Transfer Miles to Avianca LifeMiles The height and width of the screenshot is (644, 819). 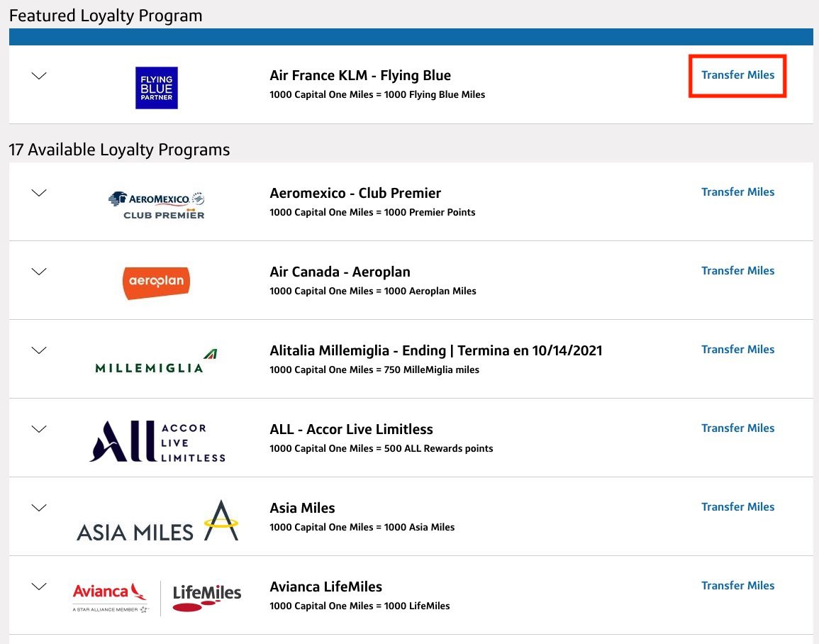click(x=737, y=586)
